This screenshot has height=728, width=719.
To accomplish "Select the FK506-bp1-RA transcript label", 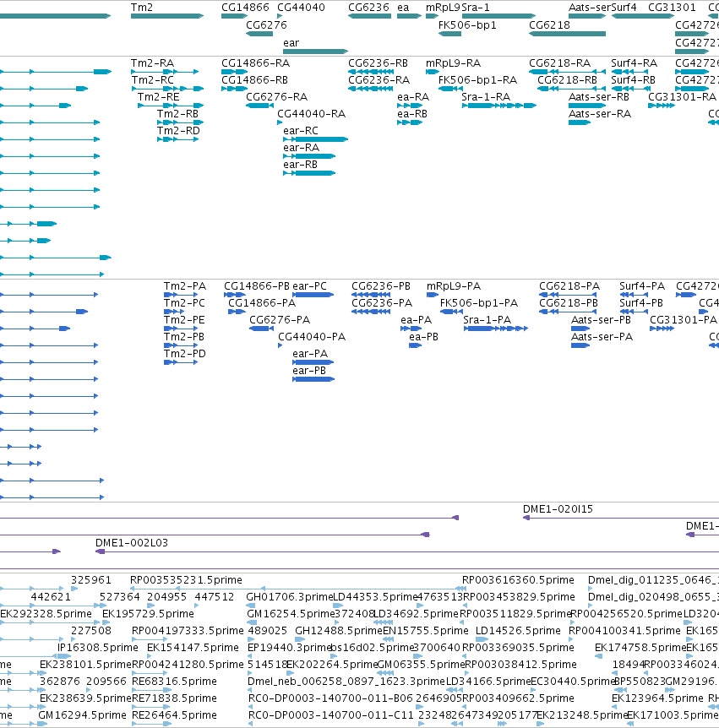I will [x=477, y=80].
